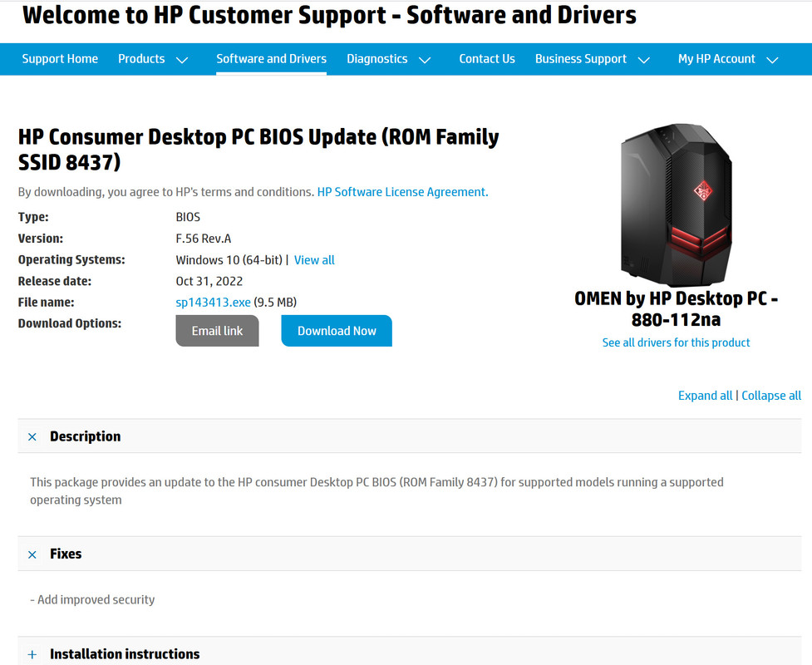Open Business Support menu
The image size is (812, 665).
pos(580,59)
